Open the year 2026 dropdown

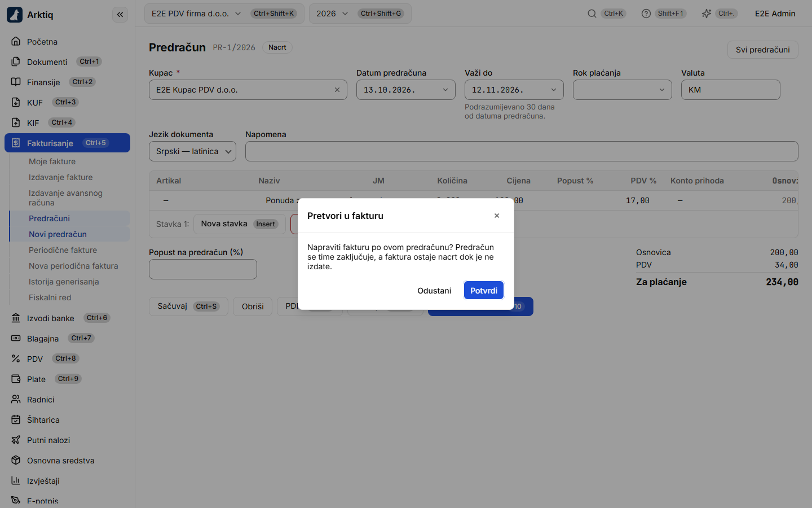(360, 14)
